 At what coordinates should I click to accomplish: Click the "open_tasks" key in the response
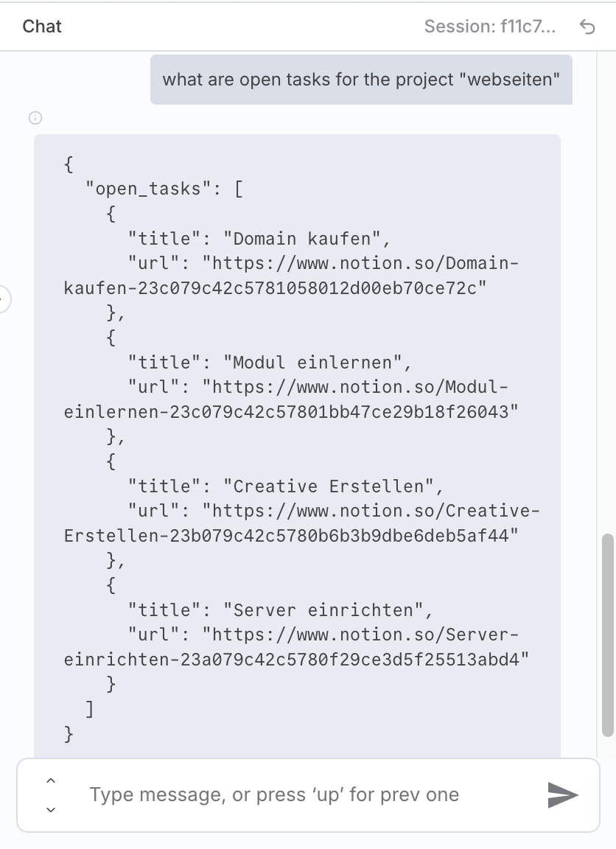click(x=148, y=189)
